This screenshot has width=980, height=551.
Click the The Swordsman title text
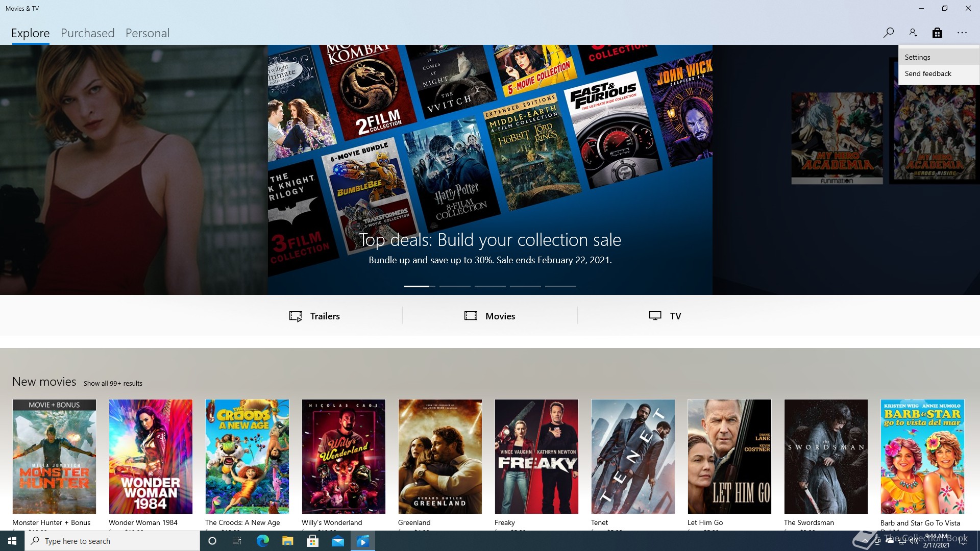coord(809,522)
